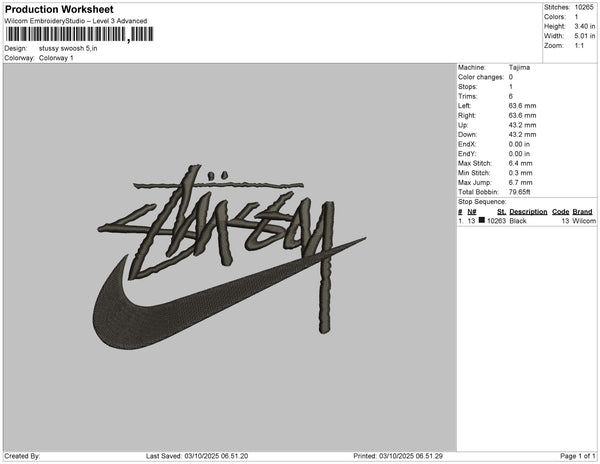
Task: Click the Up value '43.2 mm'
Action: [522, 125]
